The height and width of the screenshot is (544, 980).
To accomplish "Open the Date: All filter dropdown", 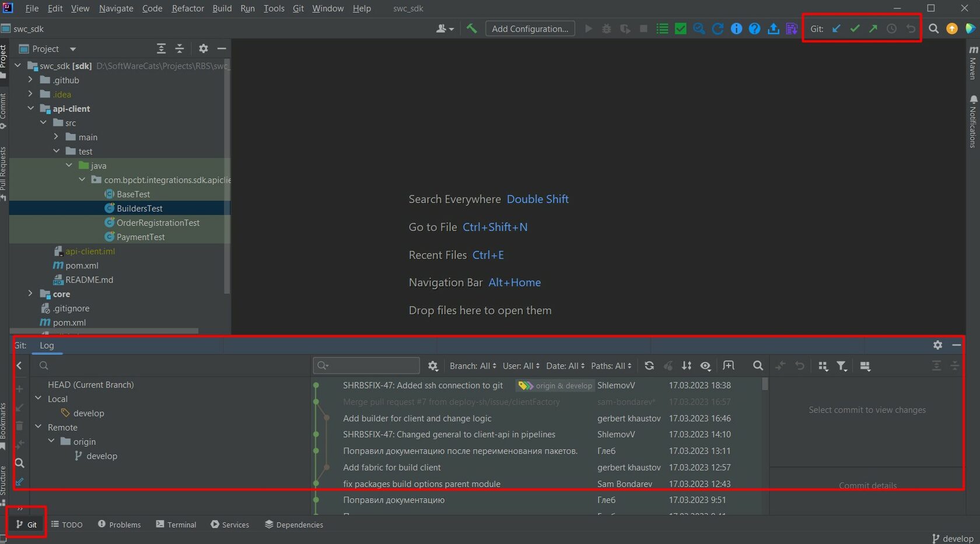I will tap(565, 366).
